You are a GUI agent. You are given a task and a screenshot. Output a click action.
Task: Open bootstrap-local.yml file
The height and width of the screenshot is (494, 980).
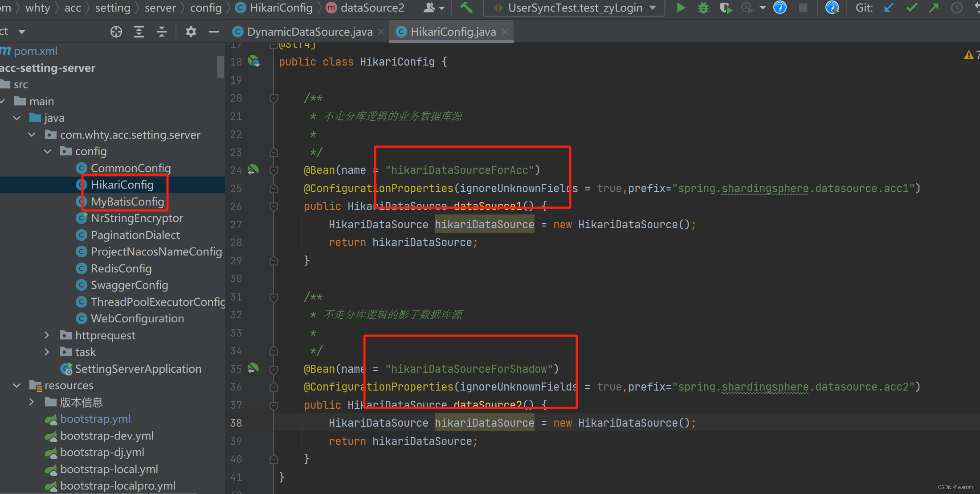click(102, 469)
